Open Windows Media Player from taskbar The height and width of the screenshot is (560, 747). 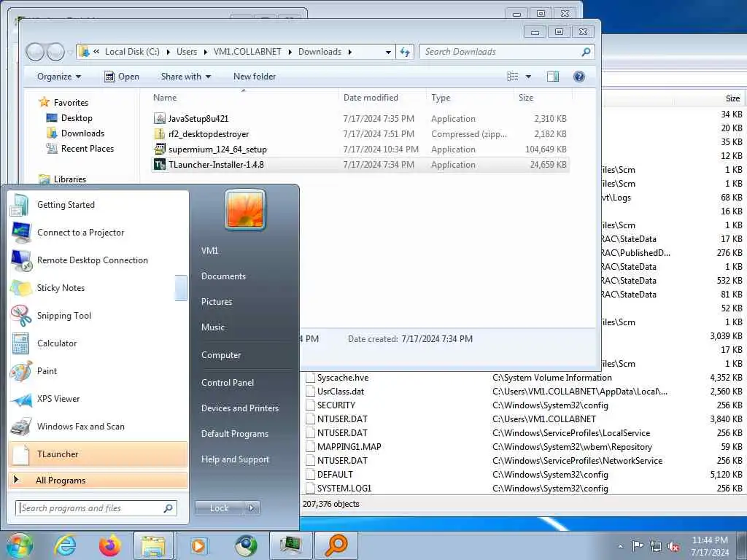pyautogui.click(x=198, y=545)
